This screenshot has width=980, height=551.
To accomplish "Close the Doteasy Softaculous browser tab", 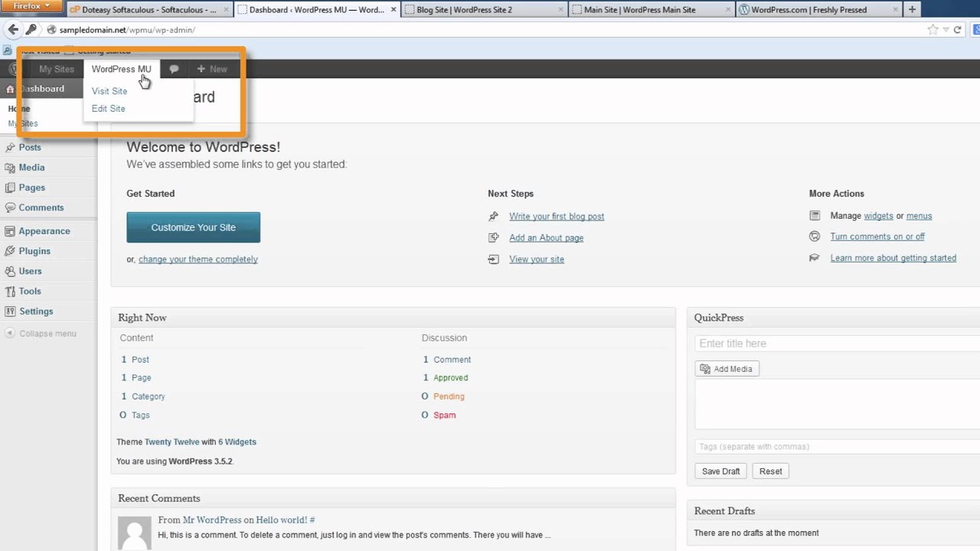I will 226,10.
